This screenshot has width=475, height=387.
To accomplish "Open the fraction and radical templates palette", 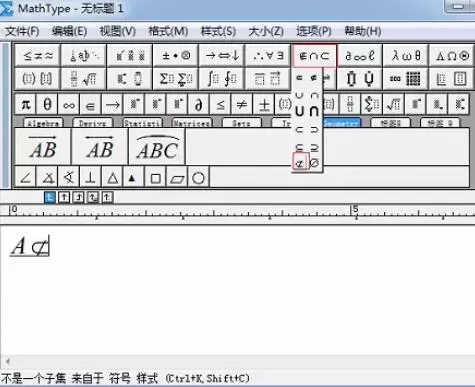I will click(84, 79).
